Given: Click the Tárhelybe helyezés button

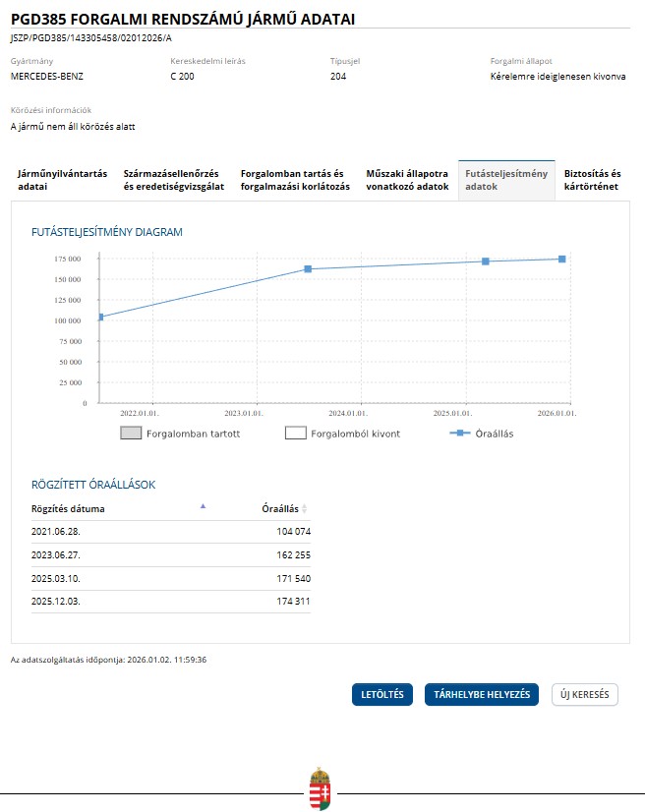Looking at the screenshot, I should pos(482,695).
